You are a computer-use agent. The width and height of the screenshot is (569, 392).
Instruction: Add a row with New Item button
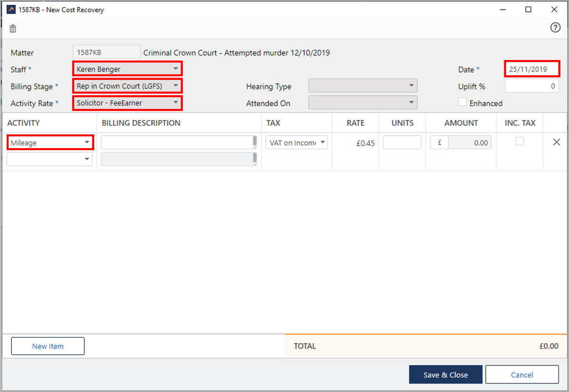point(48,346)
